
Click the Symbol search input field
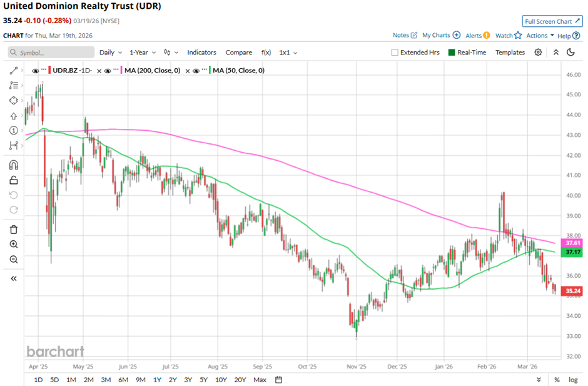click(43, 53)
